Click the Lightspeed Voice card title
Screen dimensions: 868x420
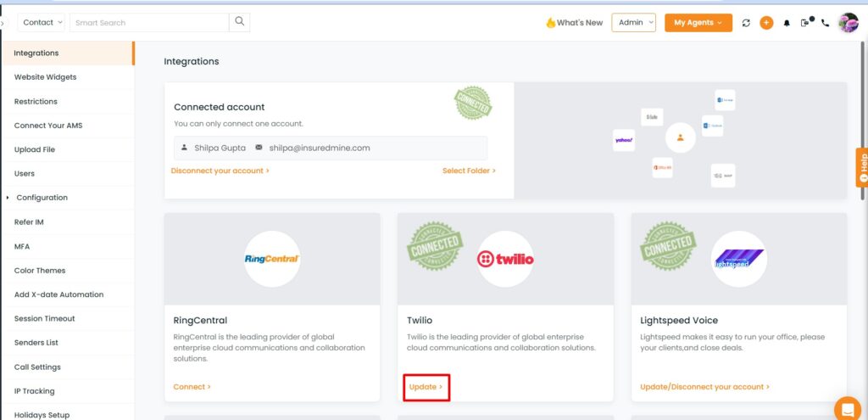[679, 320]
